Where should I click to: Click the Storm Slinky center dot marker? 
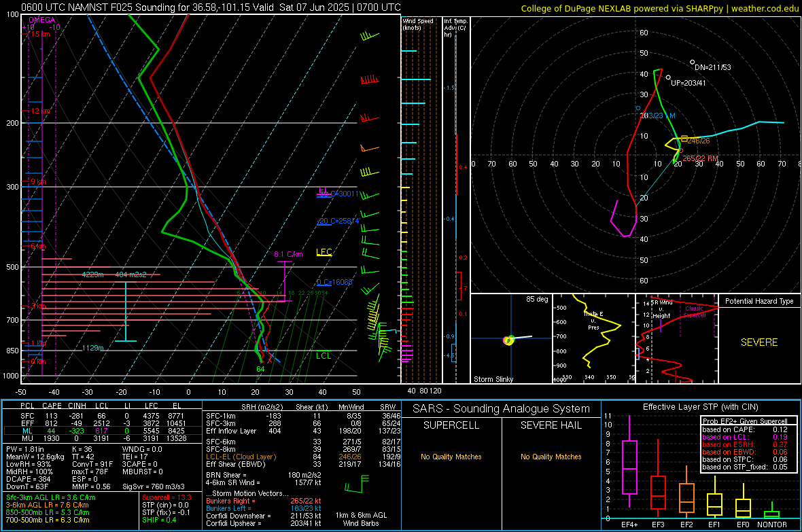pyautogui.click(x=508, y=340)
